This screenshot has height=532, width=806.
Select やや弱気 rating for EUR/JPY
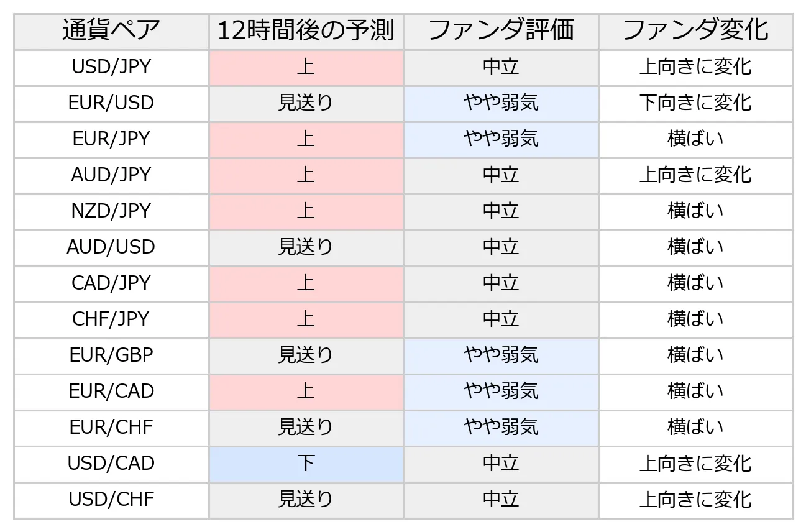(501, 140)
